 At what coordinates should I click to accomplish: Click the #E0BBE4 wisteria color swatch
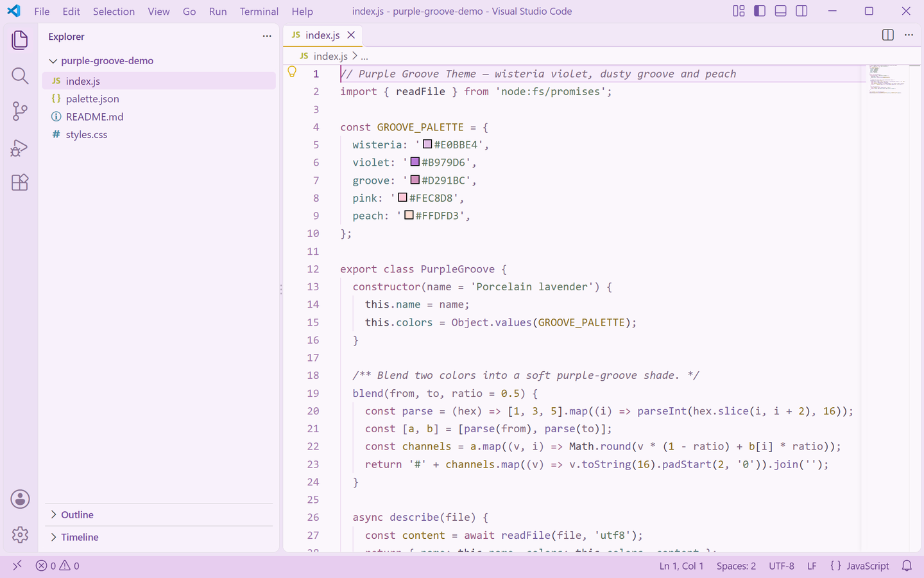(x=427, y=144)
